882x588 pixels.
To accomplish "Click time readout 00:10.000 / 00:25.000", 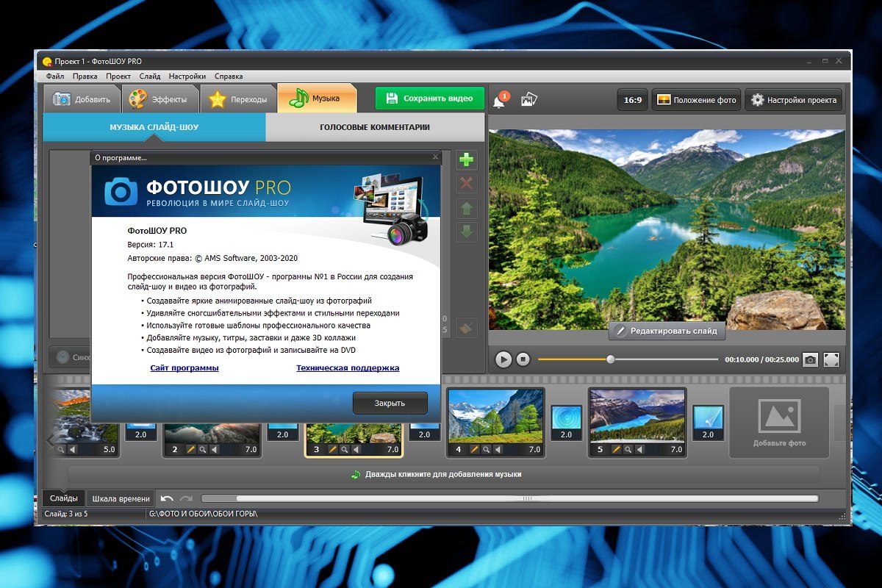I will coord(761,360).
